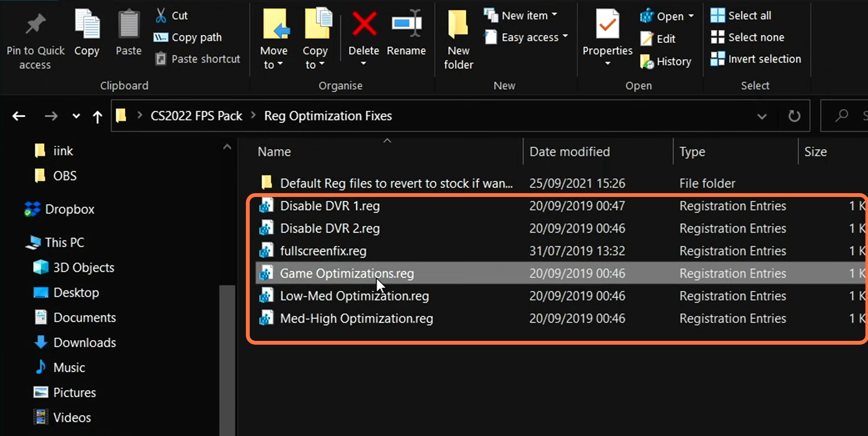The image size is (868, 436).
Task: Go forward with the right arrow
Action: click(51, 116)
